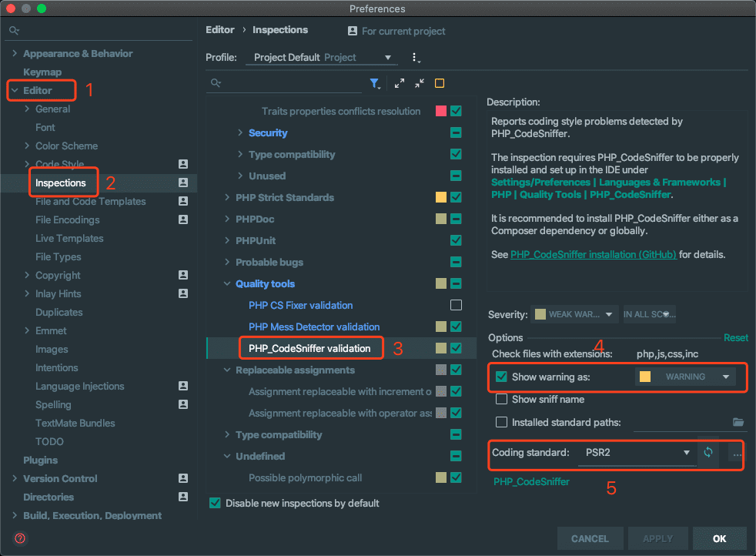The image size is (756, 556).
Task: Select PHP Mess Detector validation inspection
Action: (314, 327)
